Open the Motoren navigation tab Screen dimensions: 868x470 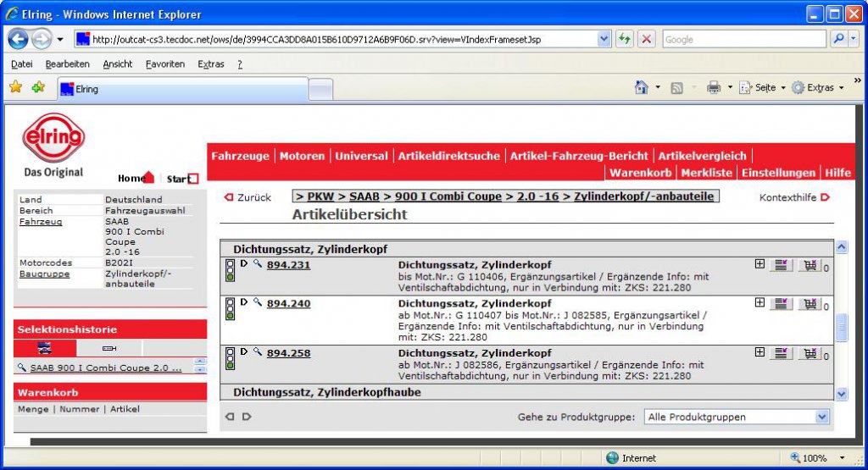(x=303, y=156)
